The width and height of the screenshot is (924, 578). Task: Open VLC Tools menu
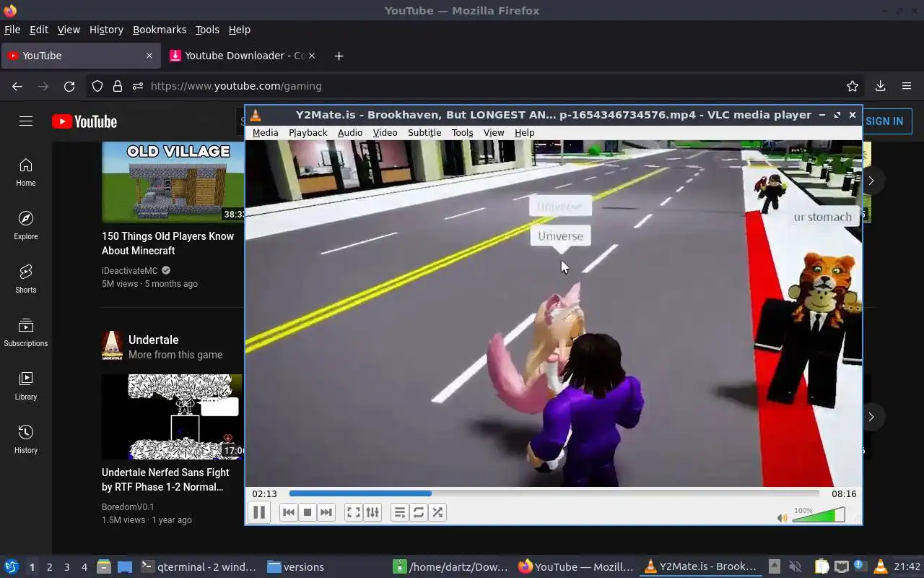(462, 133)
